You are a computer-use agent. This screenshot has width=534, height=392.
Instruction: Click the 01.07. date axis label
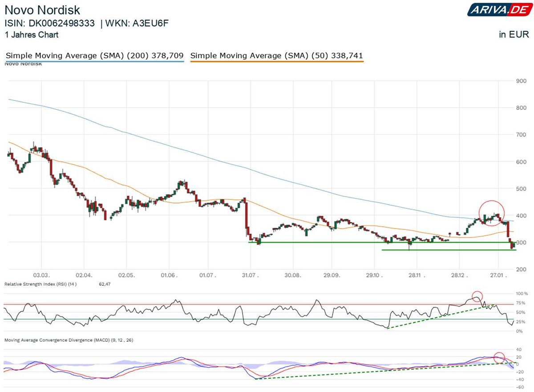[209, 276]
